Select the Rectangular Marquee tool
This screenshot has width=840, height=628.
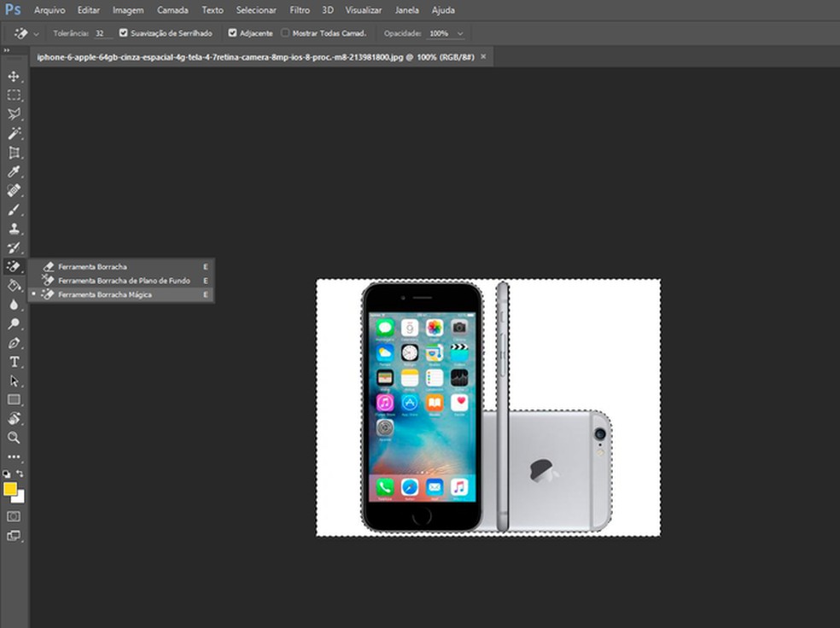tap(14, 96)
